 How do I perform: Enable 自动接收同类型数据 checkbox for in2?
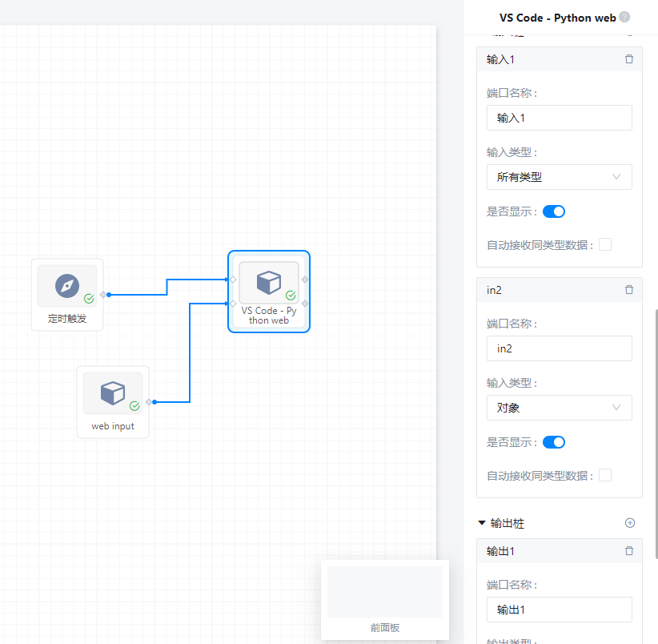tap(605, 475)
